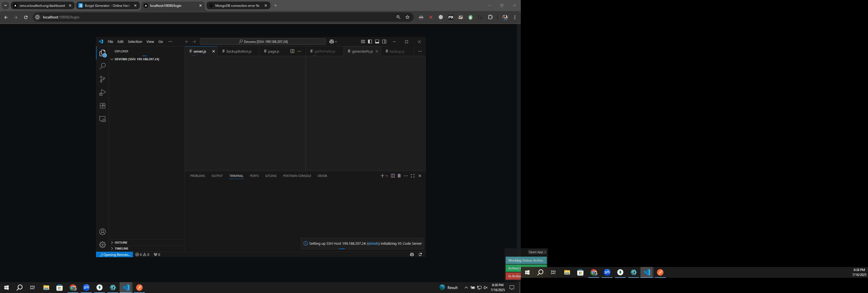The height and width of the screenshot is (293, 868).
Task: Open the Selection menu in VS Code
Action: (135, 42)
